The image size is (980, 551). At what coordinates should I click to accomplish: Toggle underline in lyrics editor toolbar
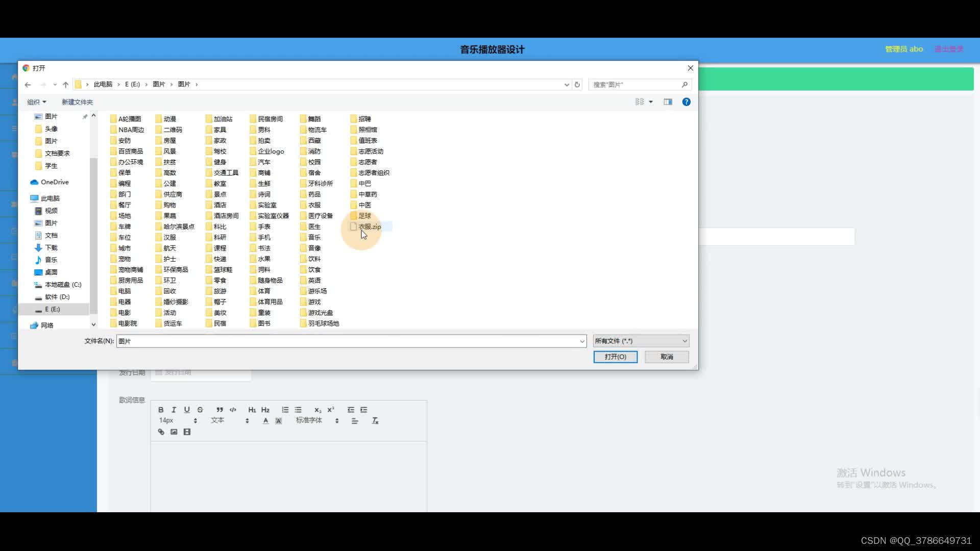pyautogui.click(x=187, y=410)
